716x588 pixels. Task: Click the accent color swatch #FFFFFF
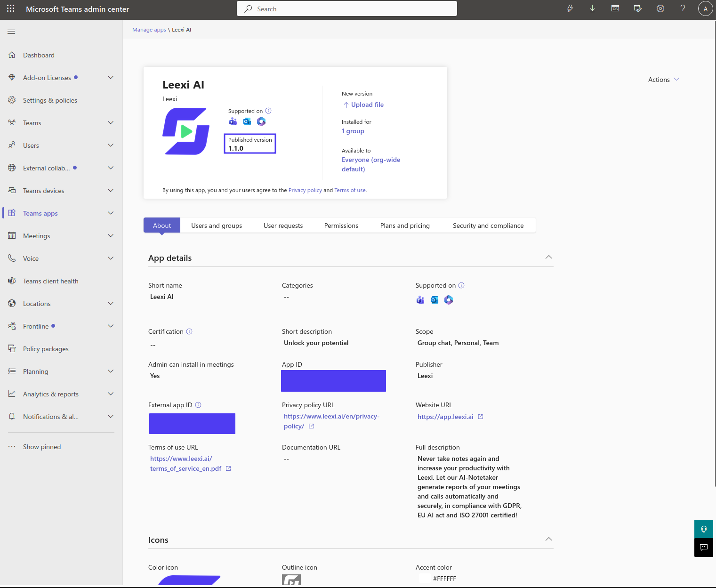click(424, 579)
